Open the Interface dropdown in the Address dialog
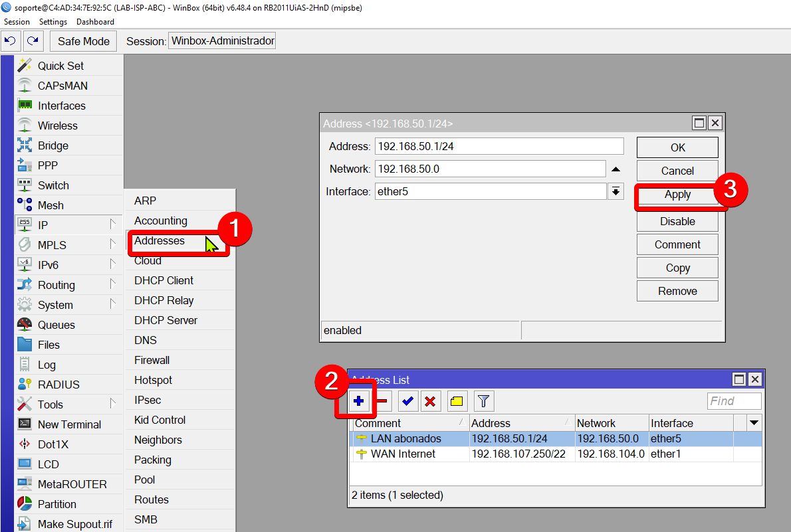The width and height of the screenshot is (791, 532). click(616, 191)
